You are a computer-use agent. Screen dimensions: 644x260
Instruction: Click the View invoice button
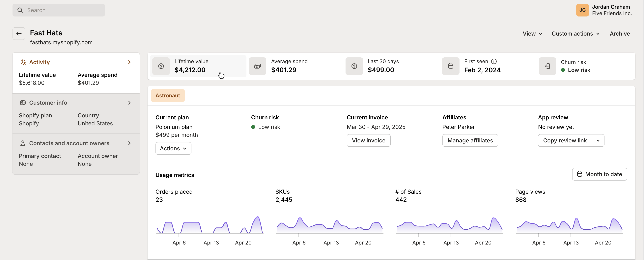point(368,140)
